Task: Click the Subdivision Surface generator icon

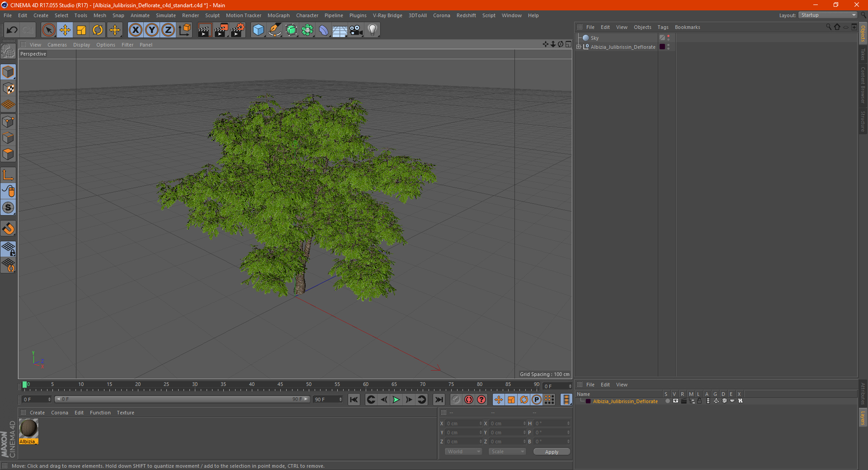Action: pos(291,30)
